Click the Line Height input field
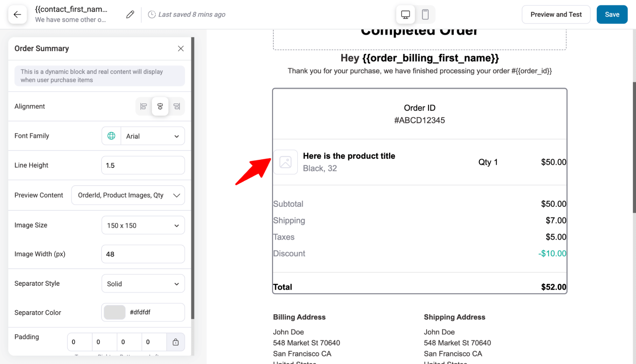The image size is (636, 364). (143, 165)
